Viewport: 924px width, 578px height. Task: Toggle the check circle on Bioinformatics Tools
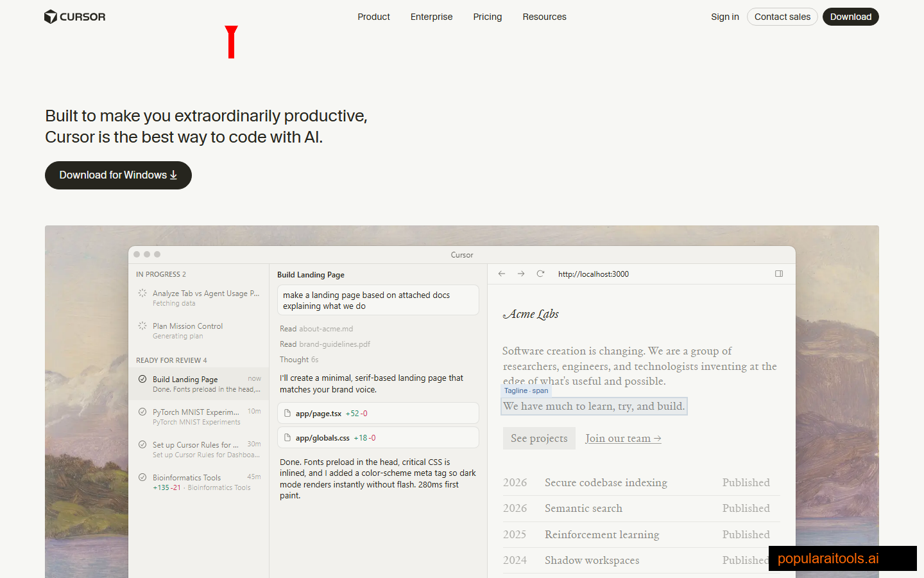142,477
